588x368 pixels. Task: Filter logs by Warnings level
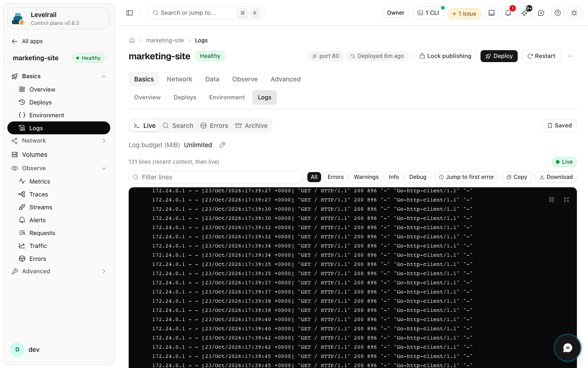(366, 177)
